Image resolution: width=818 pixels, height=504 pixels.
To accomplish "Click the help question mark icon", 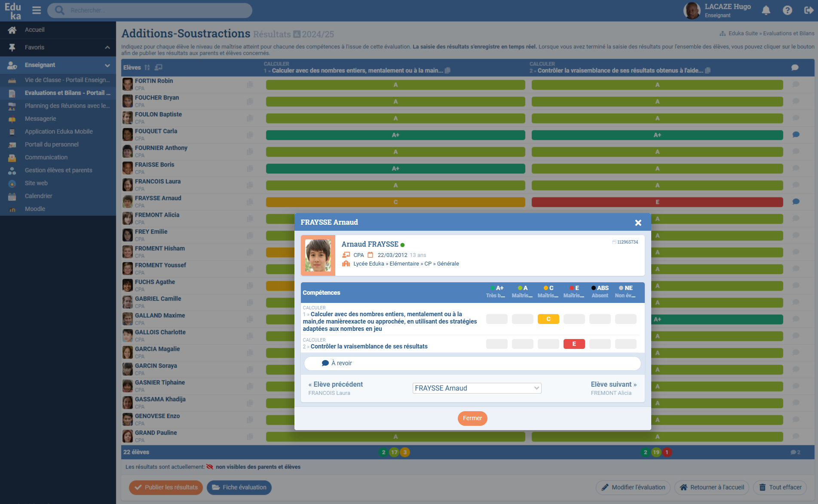I will coord(787,10).
